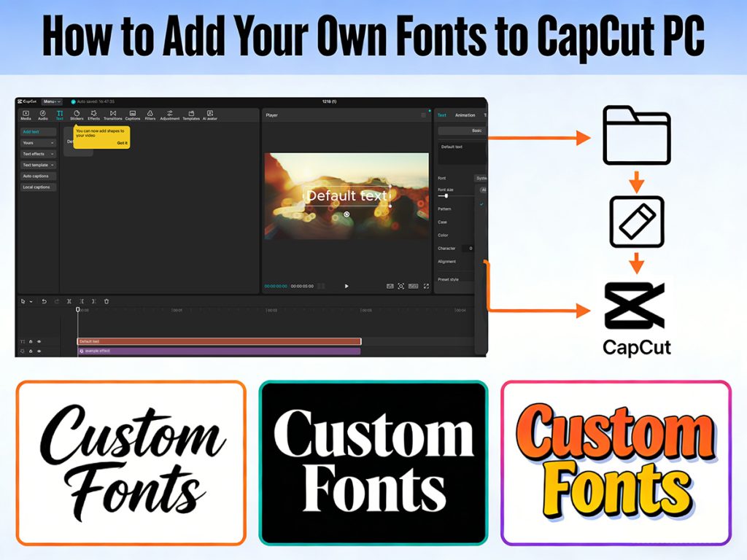Viewport: 747px width, 560px height.
Task: Open the Captions panel
Action: pyautogui.click(x=133, y=115)
